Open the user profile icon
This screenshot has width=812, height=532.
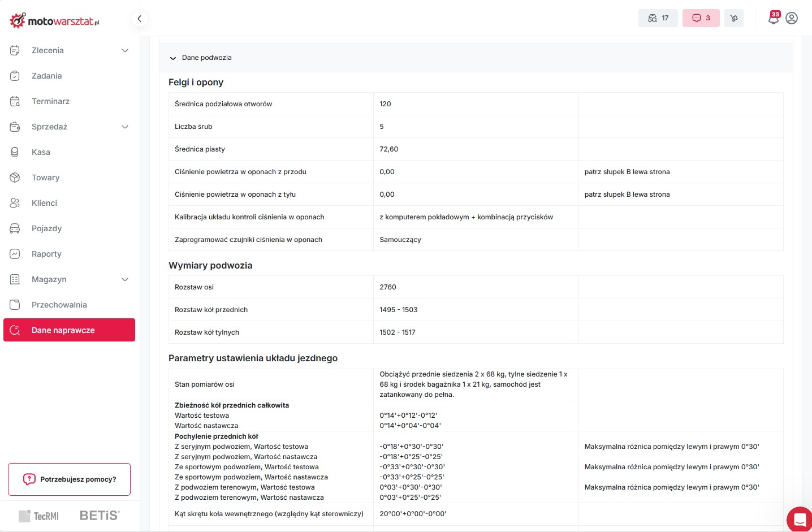pyautogui.click(x=792, y=18)
